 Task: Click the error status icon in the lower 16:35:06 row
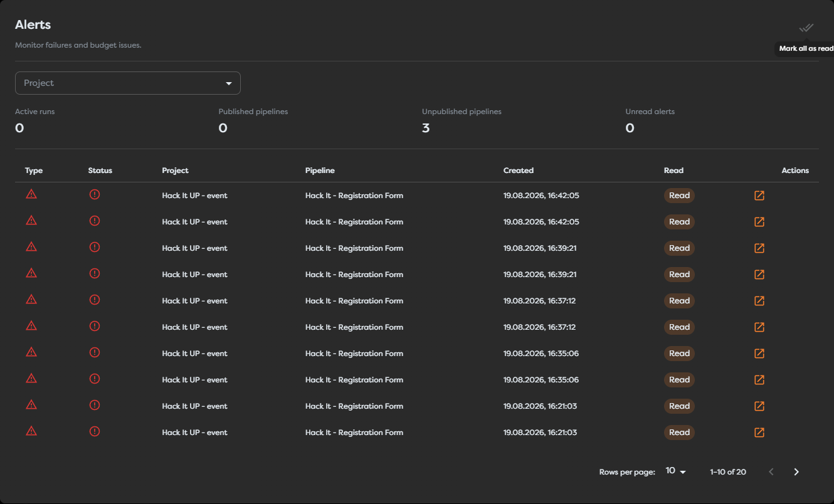click(95, 379)
